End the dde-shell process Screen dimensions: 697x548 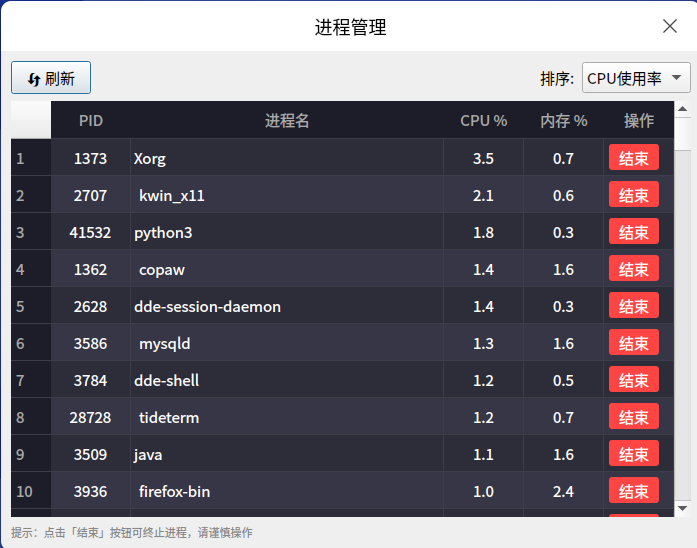pyautogui.click(x=633, y=379)
